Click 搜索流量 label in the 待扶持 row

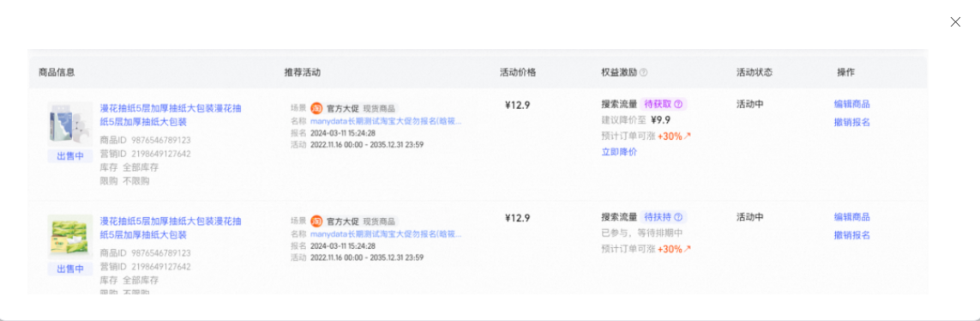click(619, 217)
